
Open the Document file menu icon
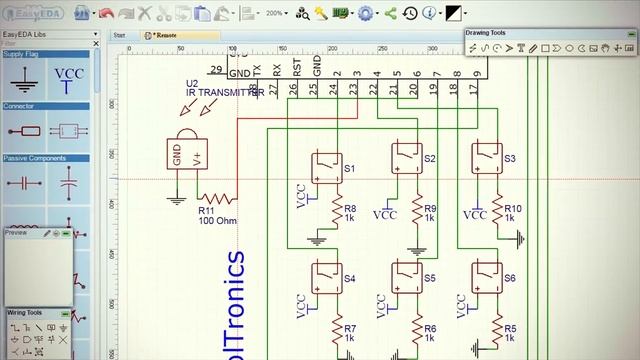pyautogui.click(x=82, y=13)
